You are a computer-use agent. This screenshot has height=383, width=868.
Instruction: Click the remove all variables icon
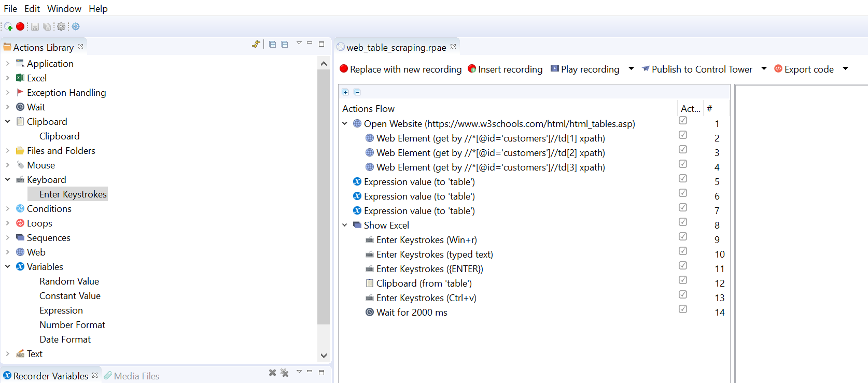coord(285,373)
